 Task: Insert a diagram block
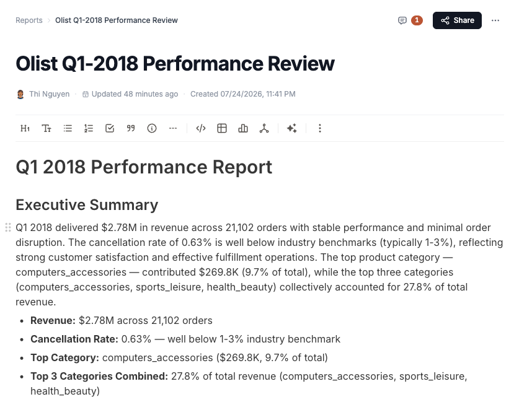(x=264, y=128)
